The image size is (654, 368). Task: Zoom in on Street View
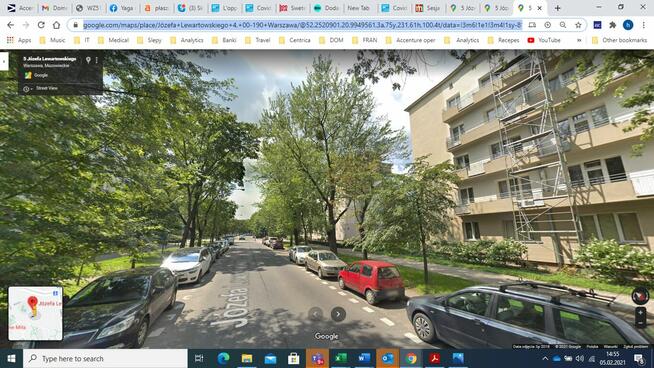coord(641,313)
